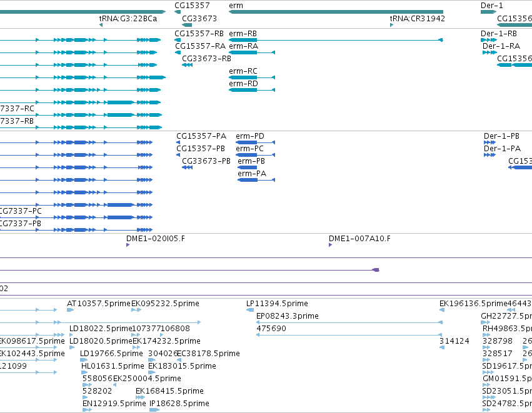The image size is (532, 413).
Task: Select the EK183015.5prime EST
Action: [x=152, y=372]
